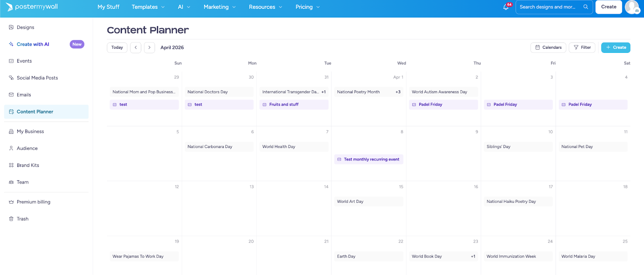
Task: Click the Search designs input field
Action: [x=547, y=7]
